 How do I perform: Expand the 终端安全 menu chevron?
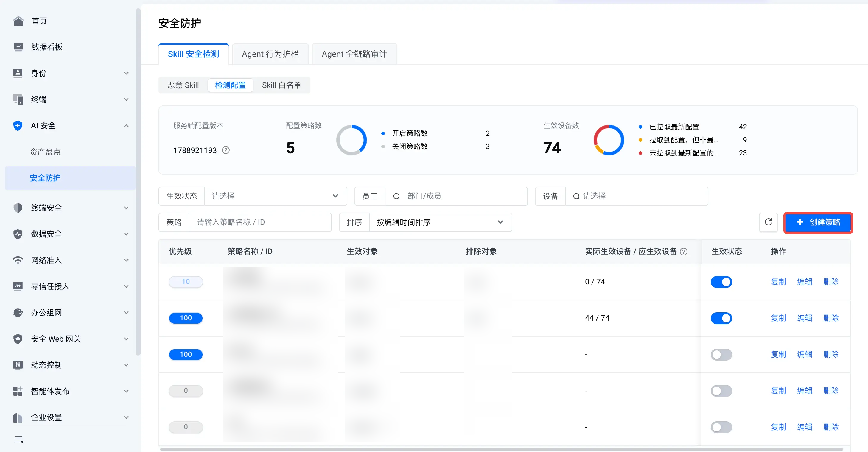[126, 208]
